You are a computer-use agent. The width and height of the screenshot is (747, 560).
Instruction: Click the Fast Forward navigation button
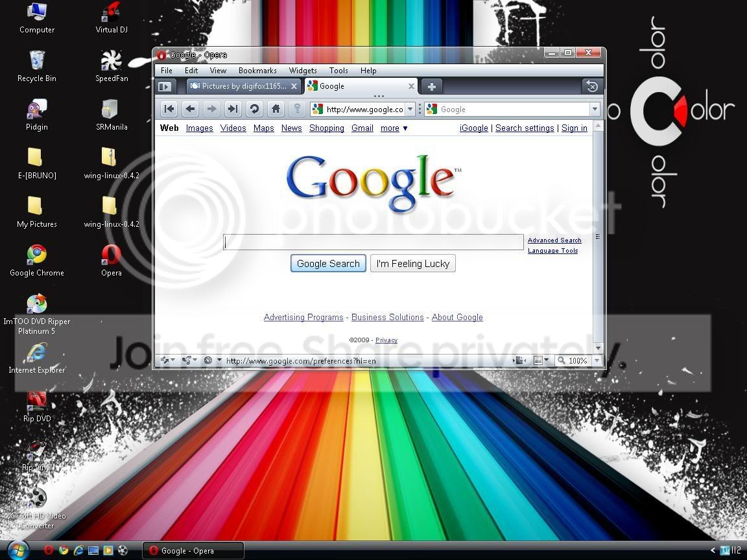(x=233, y=109)
